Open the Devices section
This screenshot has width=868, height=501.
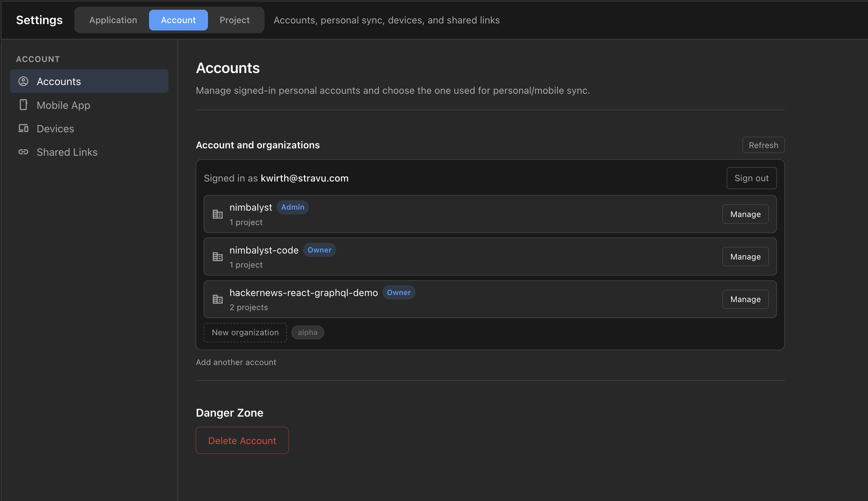[89, 128]
